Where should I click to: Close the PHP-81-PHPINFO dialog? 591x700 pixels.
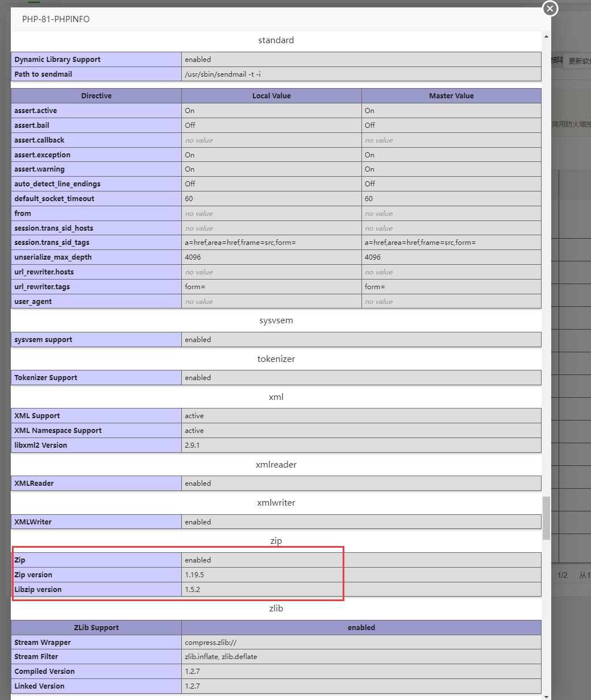pos(550,9)
